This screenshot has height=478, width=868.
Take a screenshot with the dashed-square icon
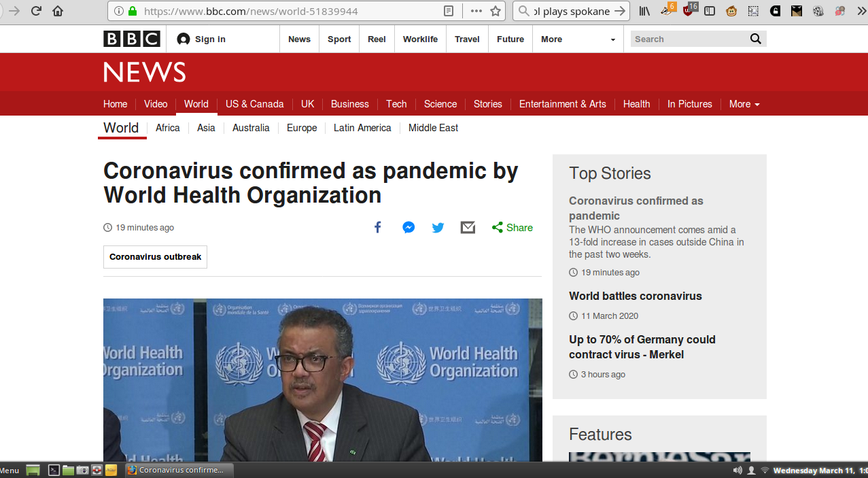pos(753,11)
